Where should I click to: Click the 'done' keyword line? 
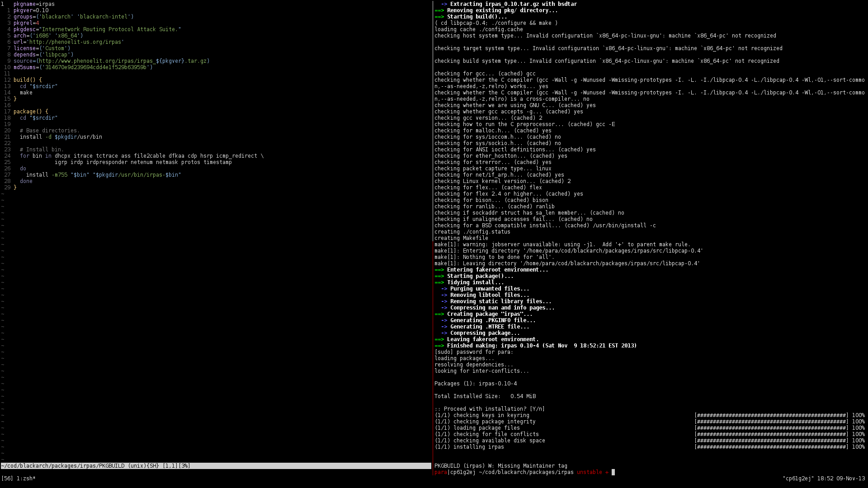click(x=26, y=181)
